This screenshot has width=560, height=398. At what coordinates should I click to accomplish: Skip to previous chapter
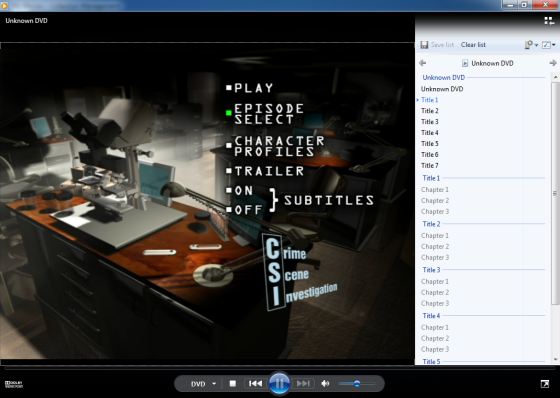pos(255,383)
